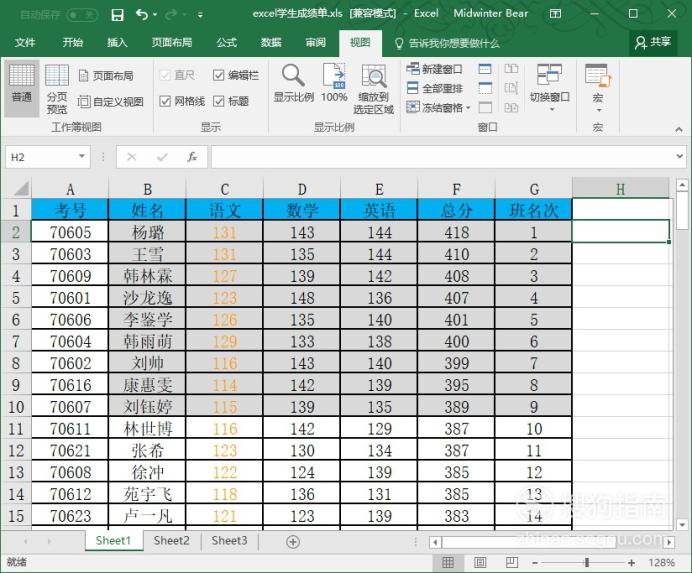Click the Select All corner triangle
This screenshot has width=692, height=573.
[x=21, y=188]
